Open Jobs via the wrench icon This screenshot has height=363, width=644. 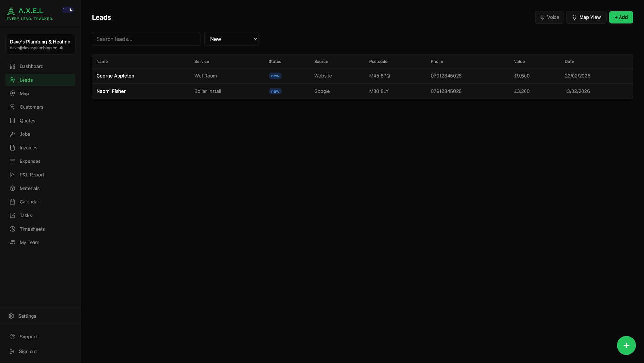coord(13,134)
